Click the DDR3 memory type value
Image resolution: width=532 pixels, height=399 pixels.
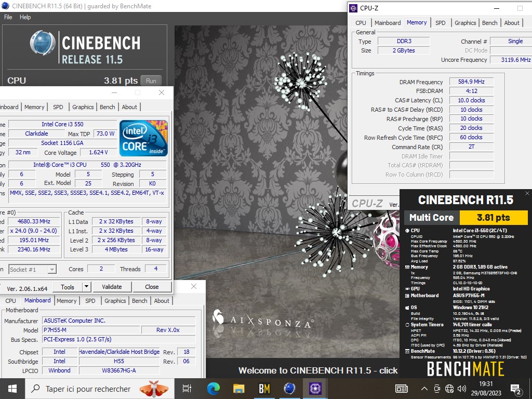[404, 41]
